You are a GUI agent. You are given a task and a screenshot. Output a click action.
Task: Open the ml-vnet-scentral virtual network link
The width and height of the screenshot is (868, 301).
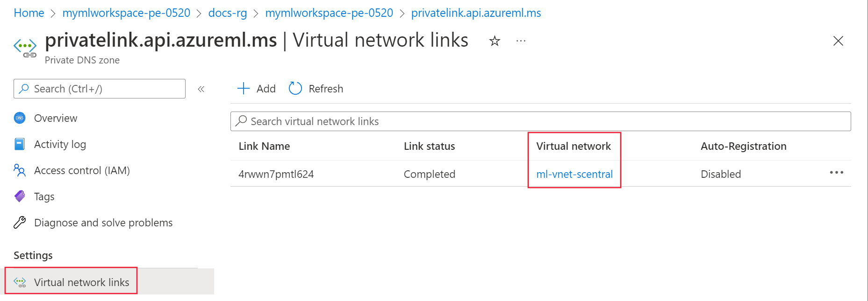tap(574, 174)
